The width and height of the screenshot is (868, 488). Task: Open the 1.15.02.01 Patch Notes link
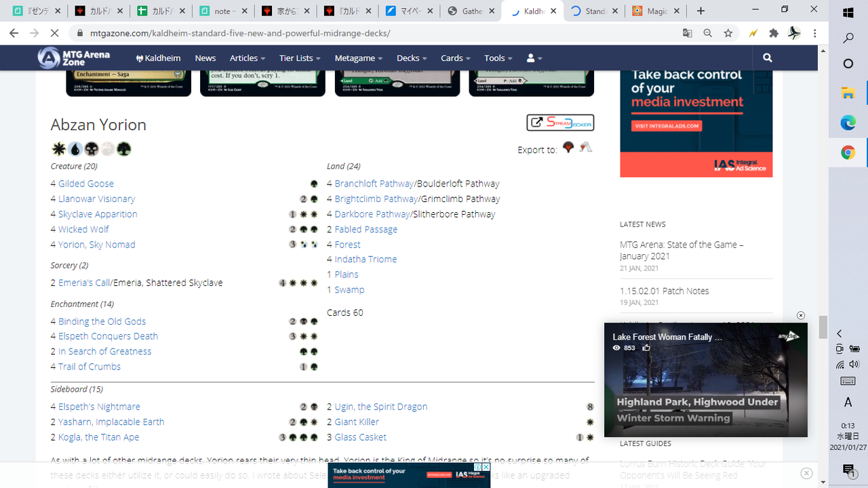665,291
